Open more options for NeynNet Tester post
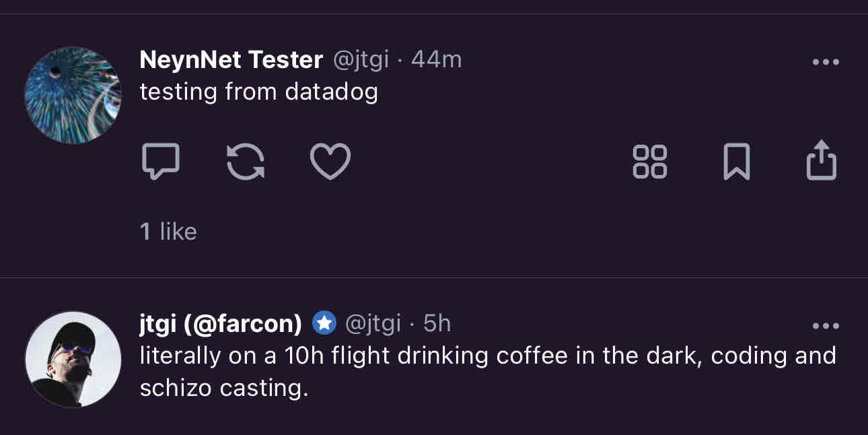868x435 pixels. coord(826,62)
